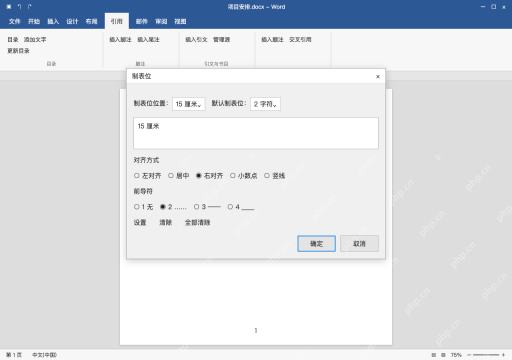Close the Word window

pos(504,7)
